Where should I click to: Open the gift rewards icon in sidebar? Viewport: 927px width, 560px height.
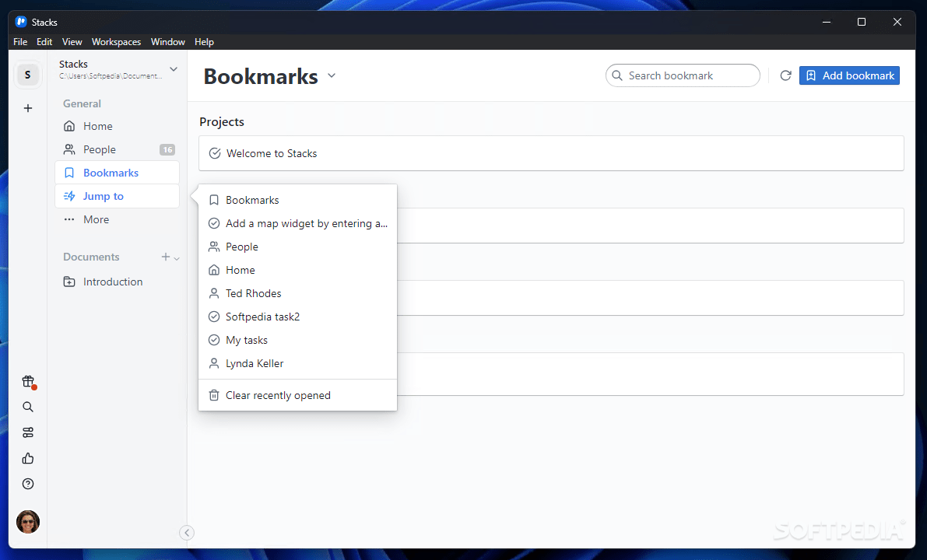(x=28, y=382)
